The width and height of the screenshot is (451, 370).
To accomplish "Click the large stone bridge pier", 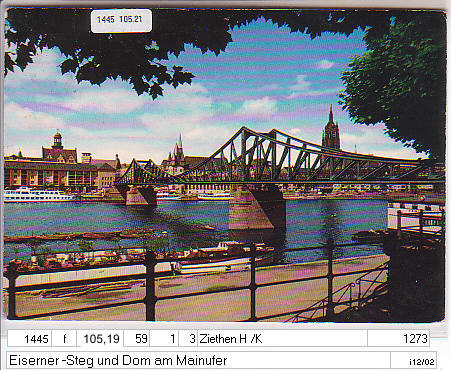I will click(x=257, y=208).
